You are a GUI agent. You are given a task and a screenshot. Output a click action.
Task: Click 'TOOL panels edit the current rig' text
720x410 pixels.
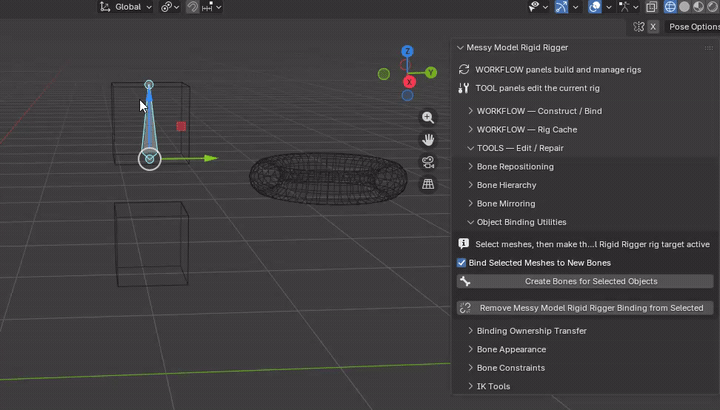coord(537,88)
